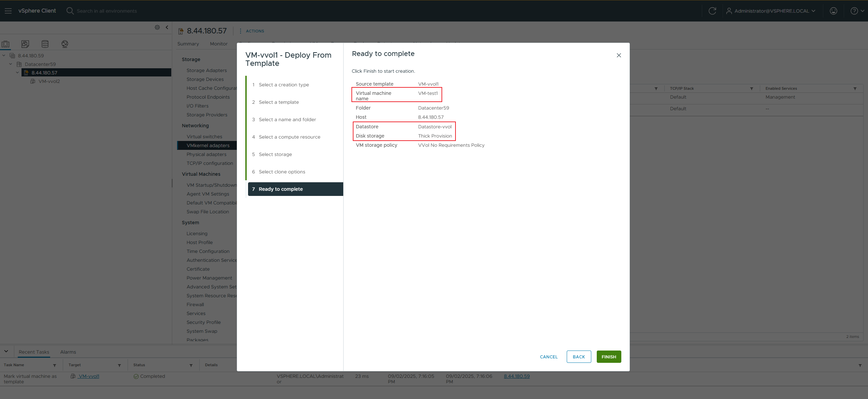
Task: Open Virtual switches settings
Action: [x=204, y=137]
